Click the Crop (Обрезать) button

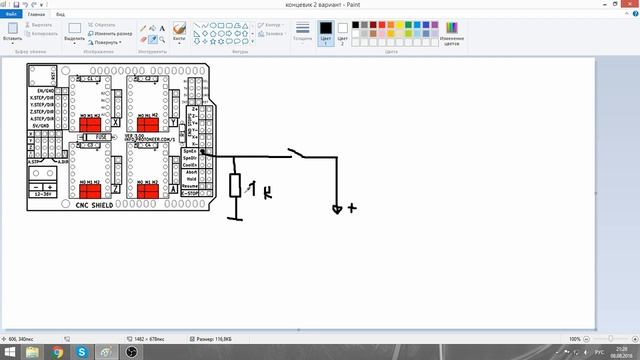pyautogui.click(x=102, y=25)
